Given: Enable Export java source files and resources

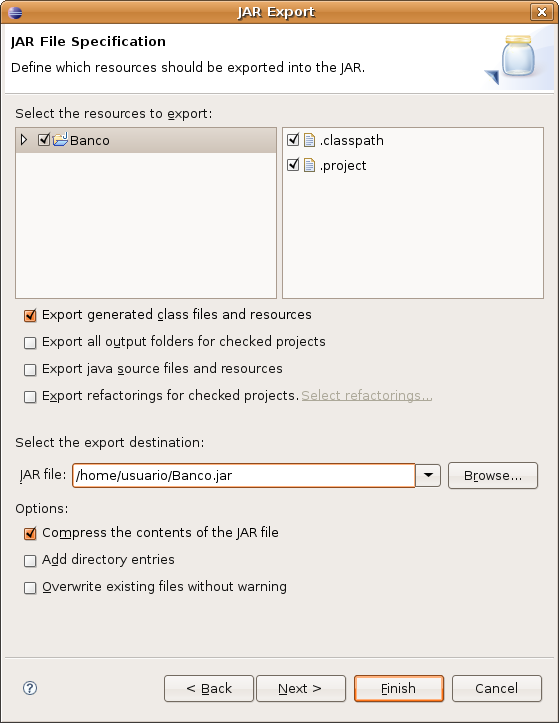Looking at the screenshot, I should click(x=30, y=370).
